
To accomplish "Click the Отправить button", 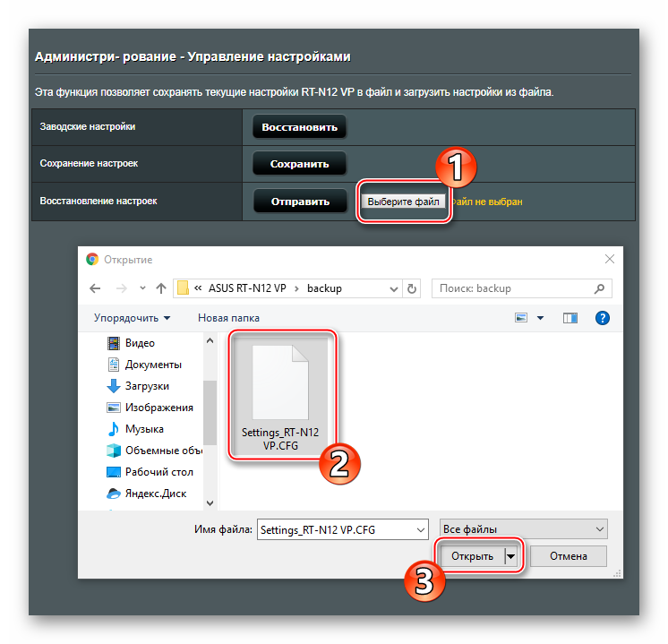I will 300,202.
